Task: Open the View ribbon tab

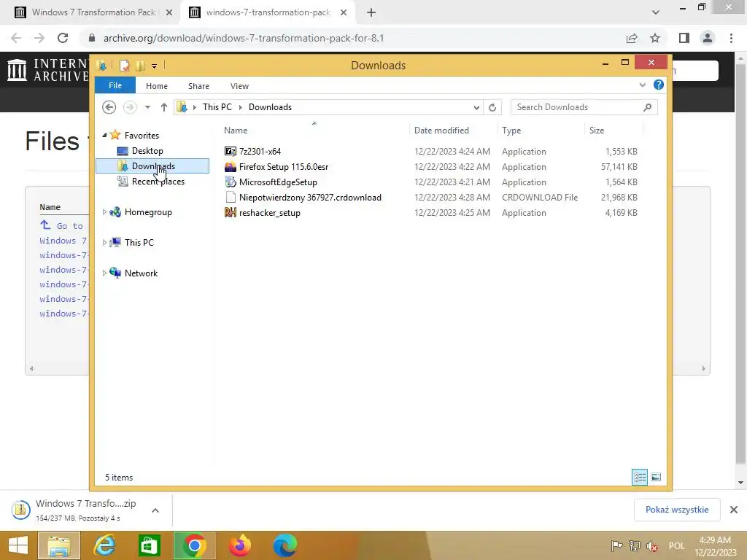Action: click(x=239, y=86)
